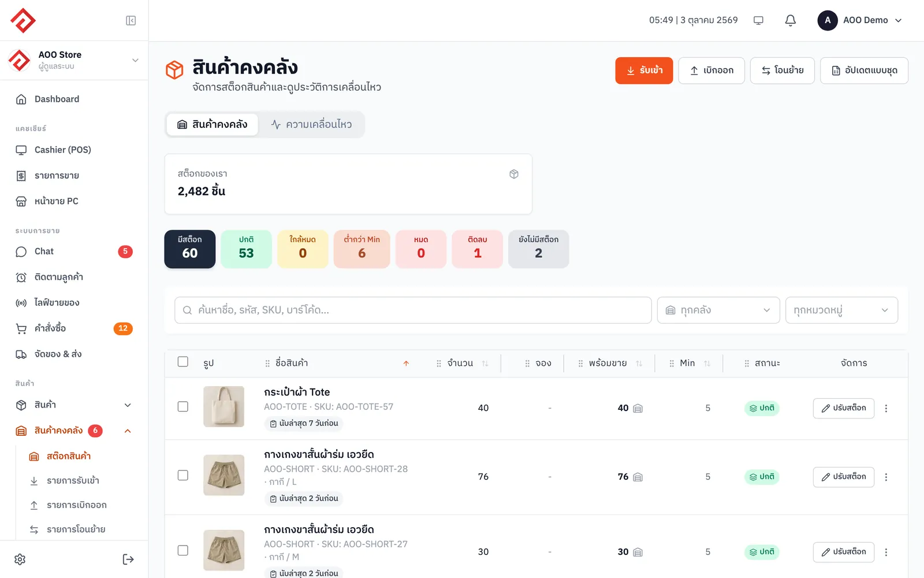Open หน้าขาย PC in the sidebar
This screenshot has width=924, height=578.
tap(74, 201)
